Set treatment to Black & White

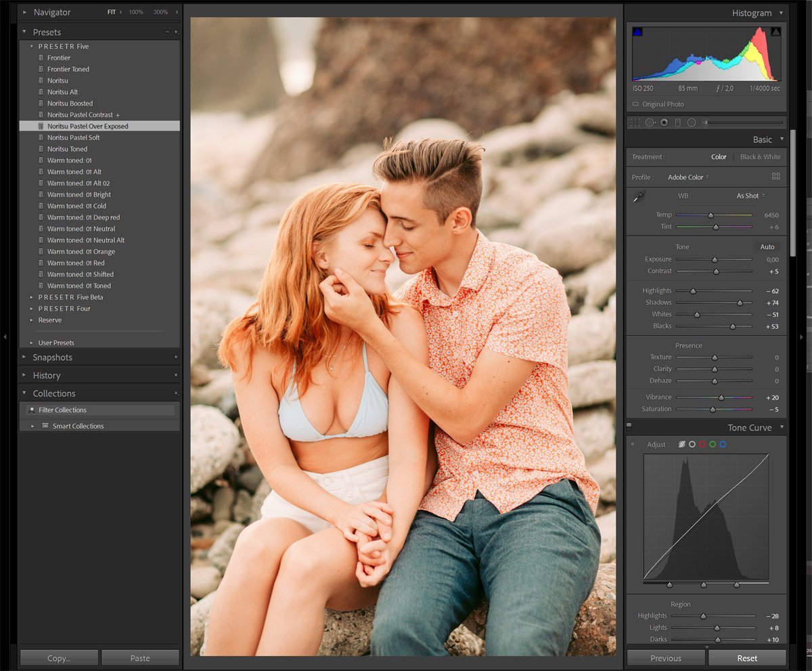(x=760, y=156)
